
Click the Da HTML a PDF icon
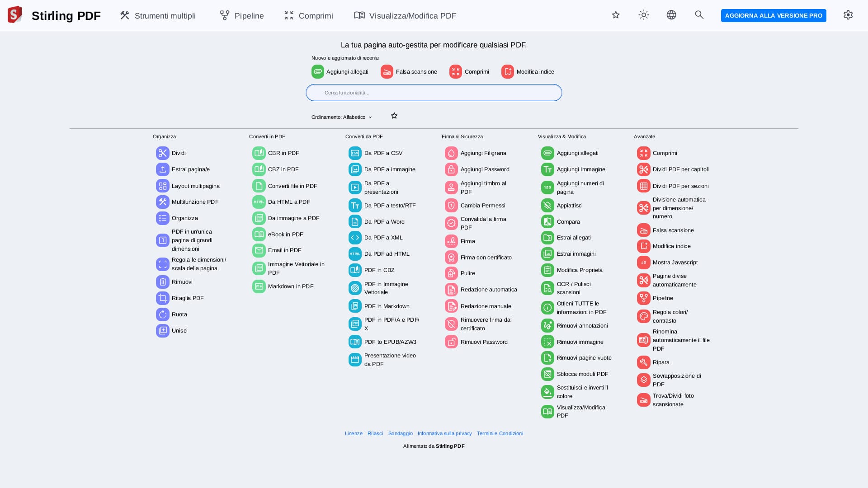pos(259,202)
